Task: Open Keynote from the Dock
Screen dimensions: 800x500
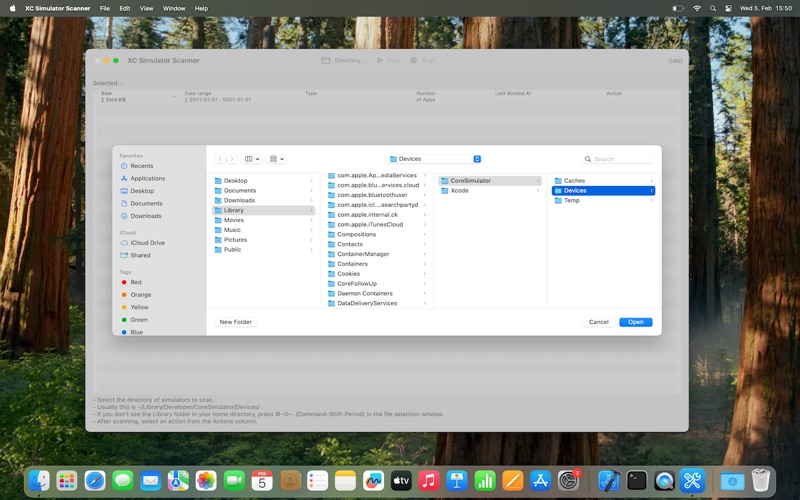Action: [457, 481]
